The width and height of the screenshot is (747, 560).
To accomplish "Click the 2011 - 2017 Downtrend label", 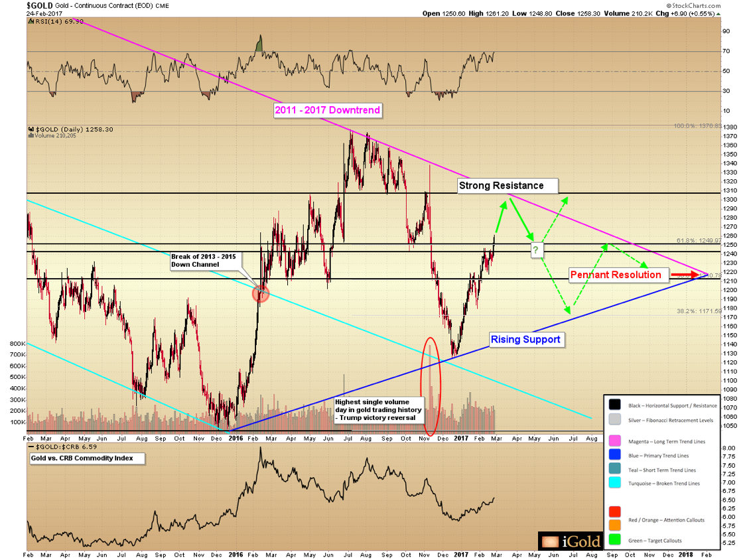I will 328,110.
